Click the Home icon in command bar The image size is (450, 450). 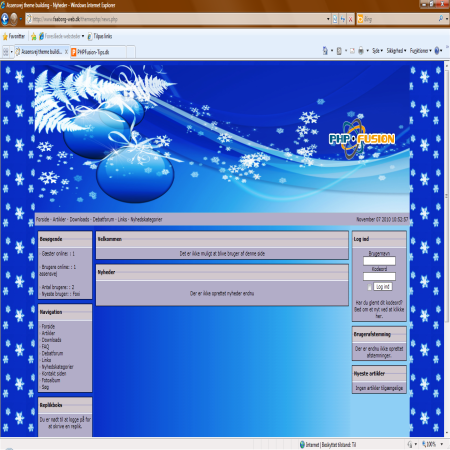(x=325, y=51)
